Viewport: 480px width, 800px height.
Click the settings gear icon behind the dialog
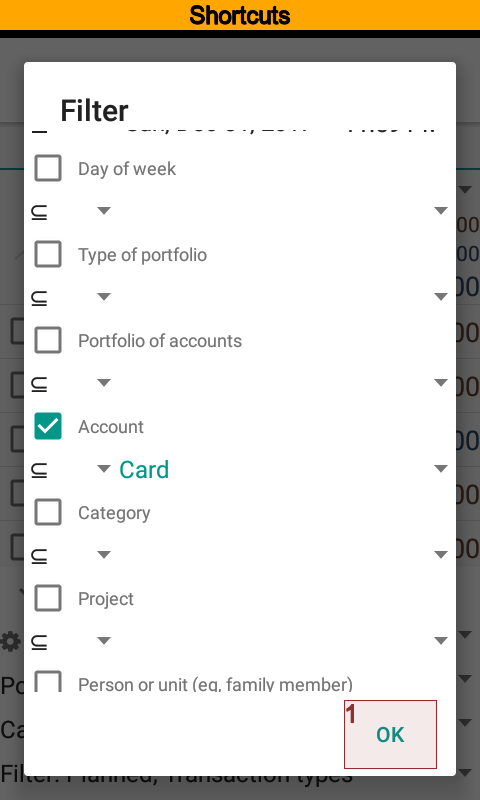(x=10, y=641)
